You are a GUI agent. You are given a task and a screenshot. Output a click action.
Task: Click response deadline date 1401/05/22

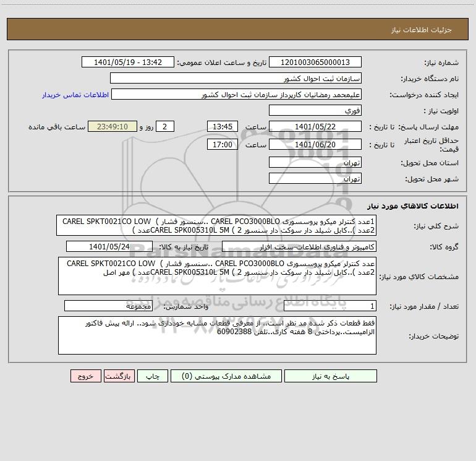[x=315, y=126]
